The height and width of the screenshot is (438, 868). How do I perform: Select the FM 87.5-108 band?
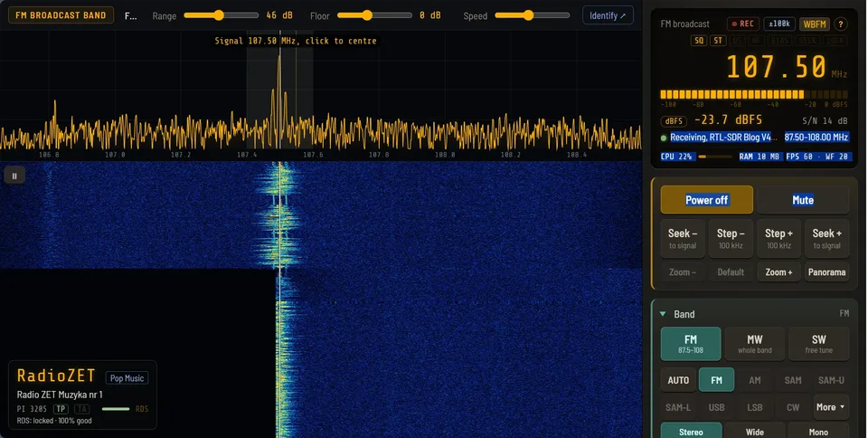click(691, 344)
